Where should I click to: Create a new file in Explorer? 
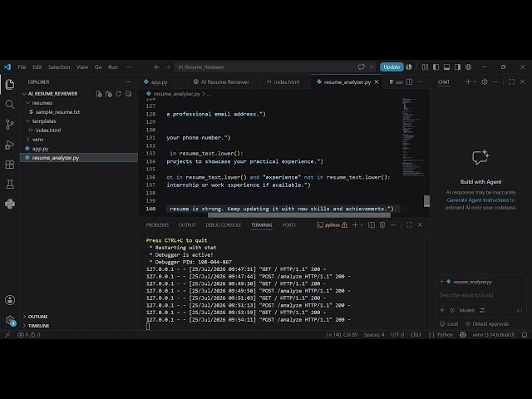click(99, 94)
